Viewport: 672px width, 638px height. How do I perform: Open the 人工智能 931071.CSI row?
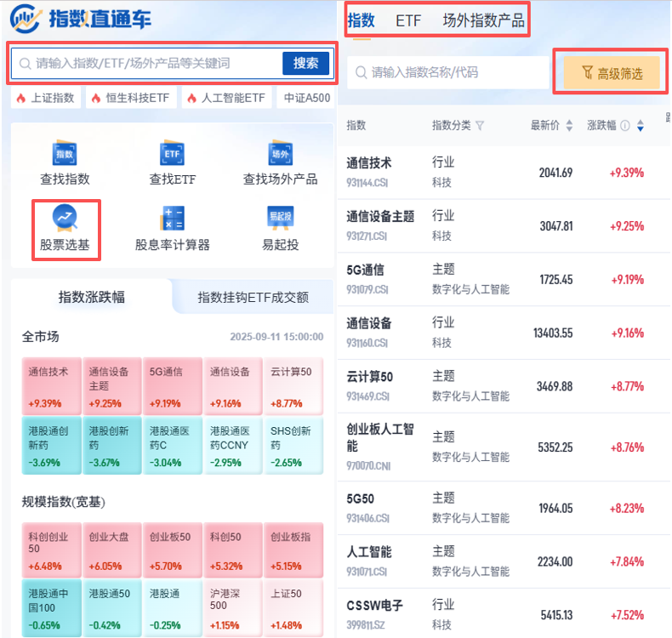click(x=504, y=561)
